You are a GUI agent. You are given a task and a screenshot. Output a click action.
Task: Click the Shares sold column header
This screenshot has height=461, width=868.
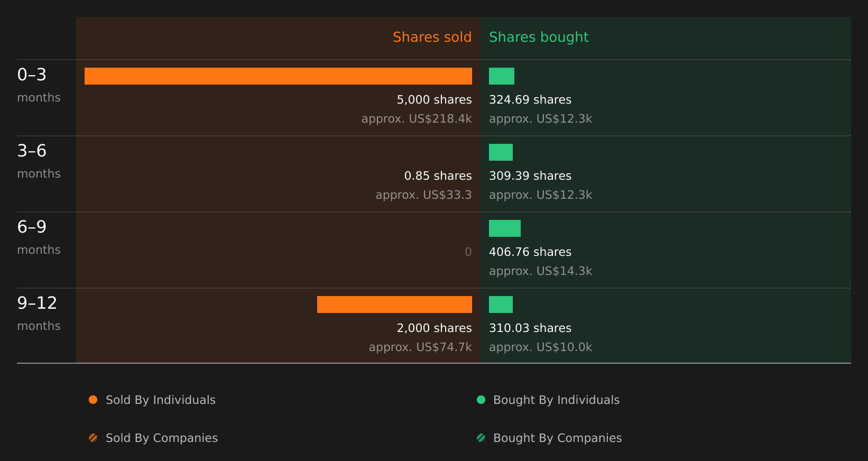432,37
